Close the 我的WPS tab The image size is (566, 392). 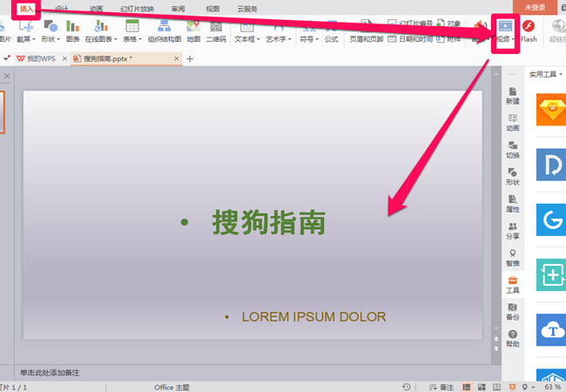64,58
